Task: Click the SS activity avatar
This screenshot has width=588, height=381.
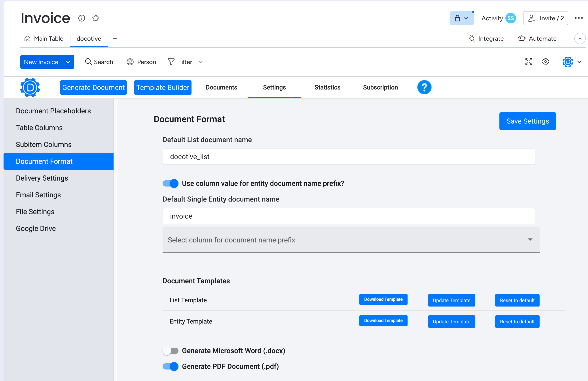Action: pos(510,18)
